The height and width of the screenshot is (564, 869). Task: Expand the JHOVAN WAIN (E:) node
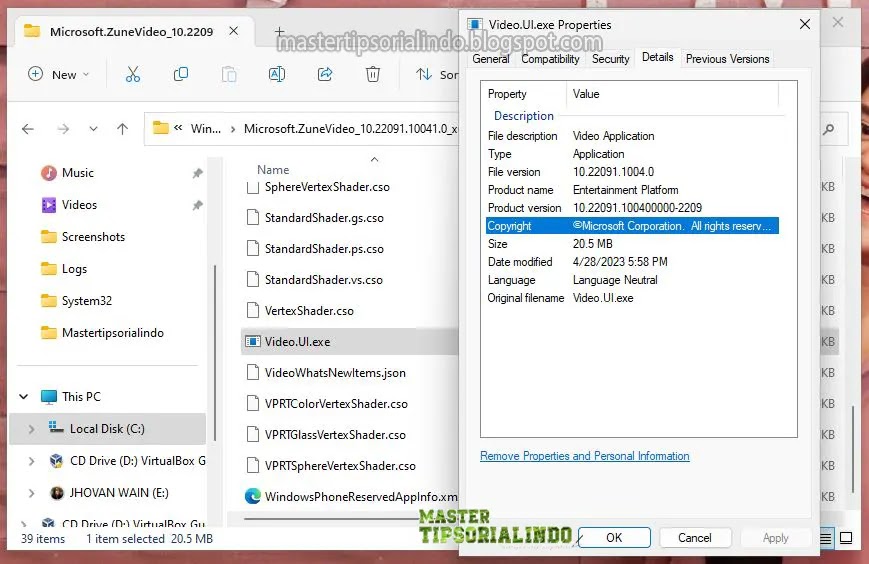pos(32,493)
